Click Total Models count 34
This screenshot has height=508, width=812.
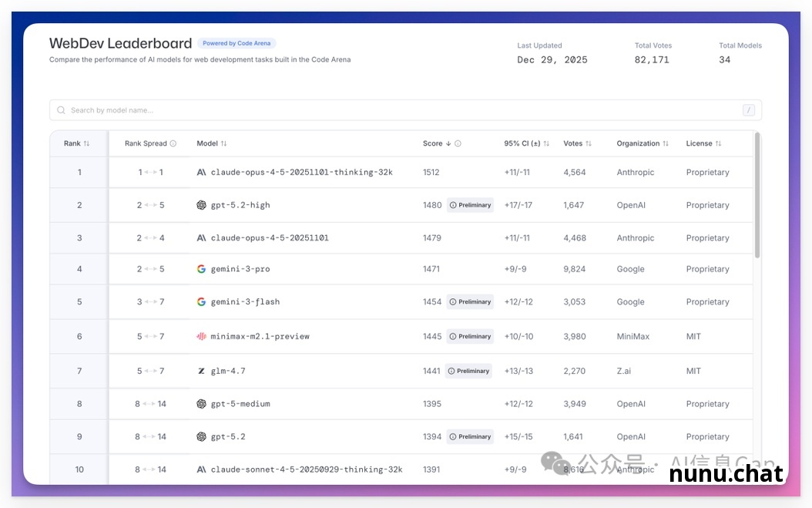coord(724,60)
